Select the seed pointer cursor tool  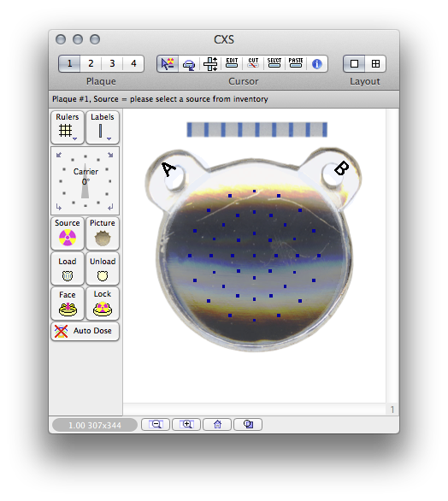(168, 63)
